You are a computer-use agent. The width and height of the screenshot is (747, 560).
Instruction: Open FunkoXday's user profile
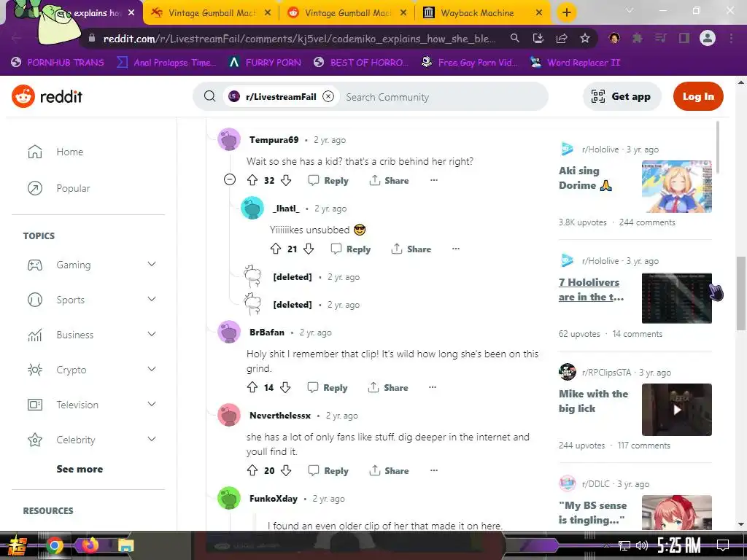tap(274, 499)
